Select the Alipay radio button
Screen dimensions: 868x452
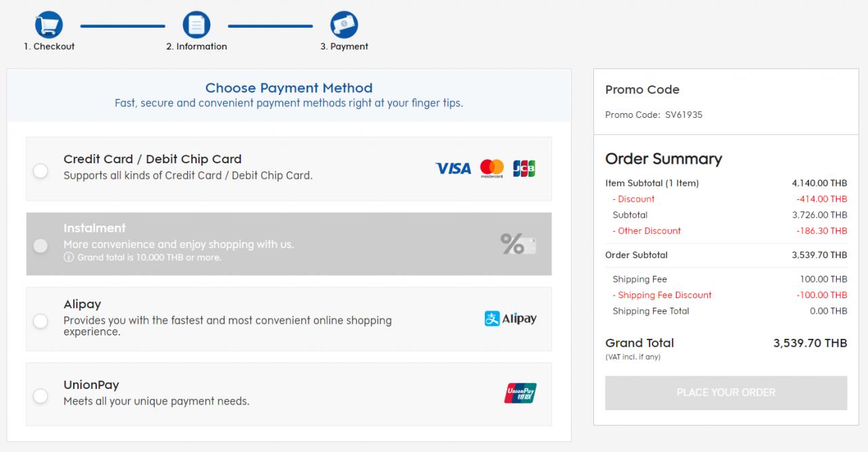41,321
